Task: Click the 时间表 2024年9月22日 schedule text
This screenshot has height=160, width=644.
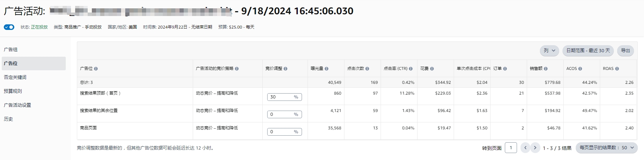Action: coord(177,27)
